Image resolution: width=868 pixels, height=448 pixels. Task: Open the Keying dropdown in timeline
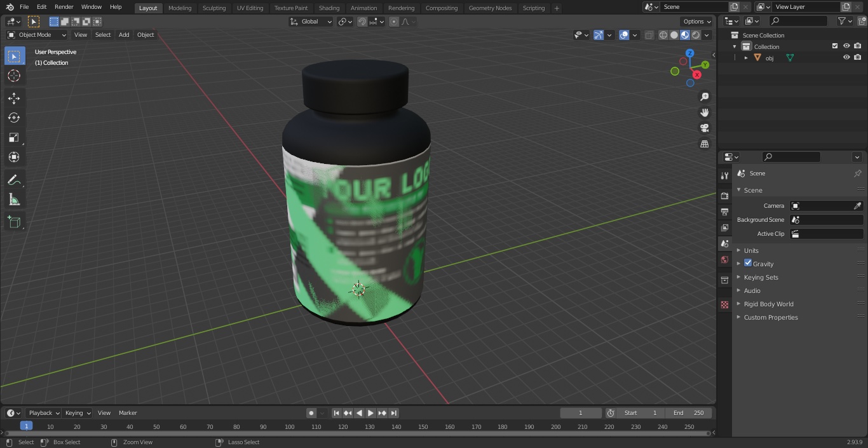78,413
